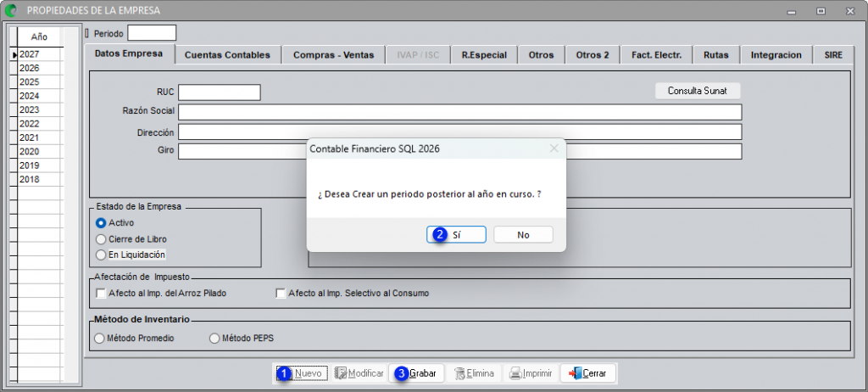Check Afecto al Imp. Selectivo al Consumo
The width and height of the screenshot is (868, 392).
281,294
